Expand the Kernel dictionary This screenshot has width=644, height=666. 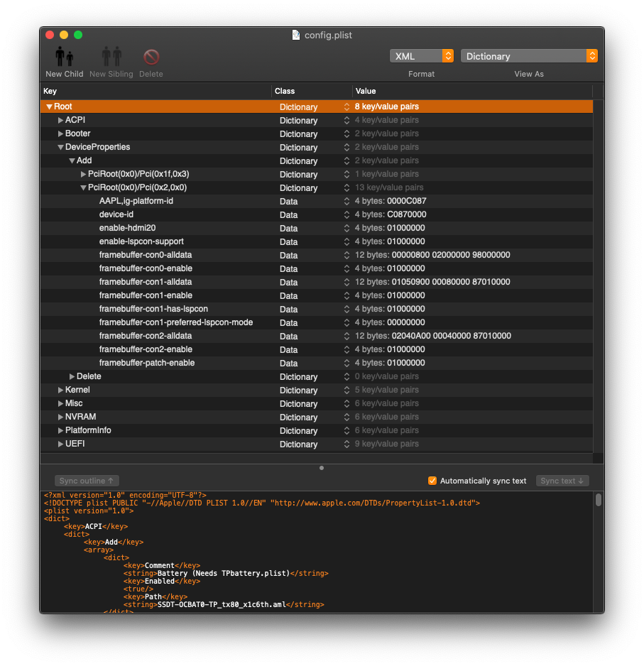pos(60,390)
